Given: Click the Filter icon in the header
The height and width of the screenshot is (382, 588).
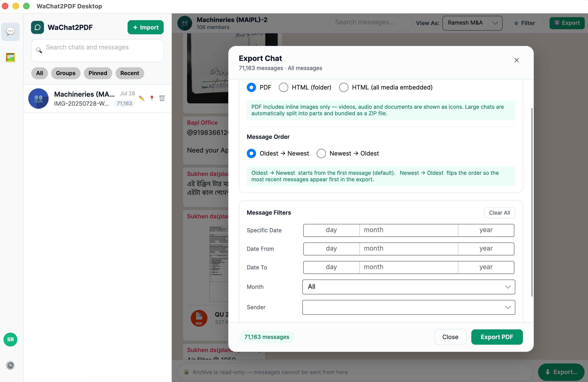Looking at the screenshot, I should pos(516,23).
